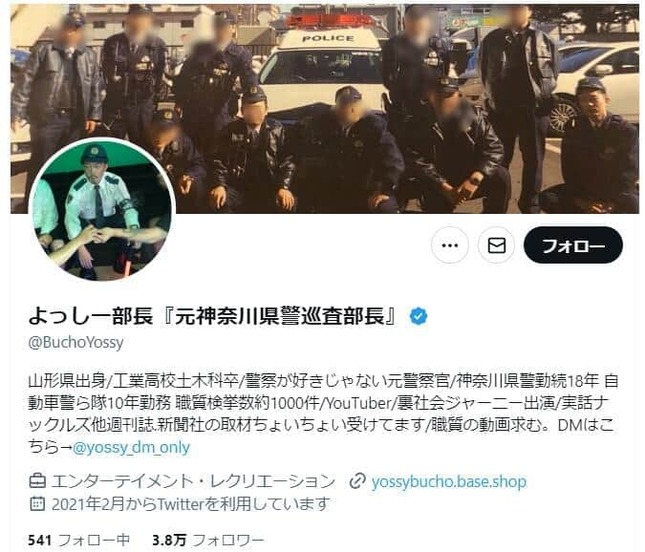Select the @BuchoYossy handle text
This screenshot has height=552, width=645.
tap(76, 342)
